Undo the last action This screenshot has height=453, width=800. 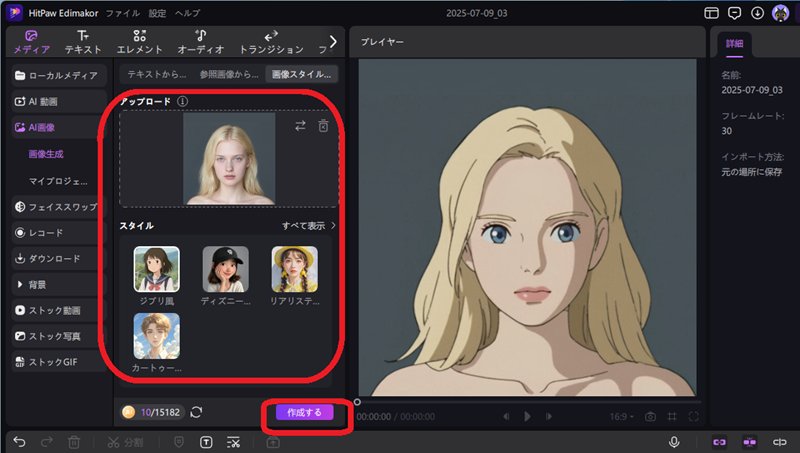pyautogui.click(x=19, y=442)
